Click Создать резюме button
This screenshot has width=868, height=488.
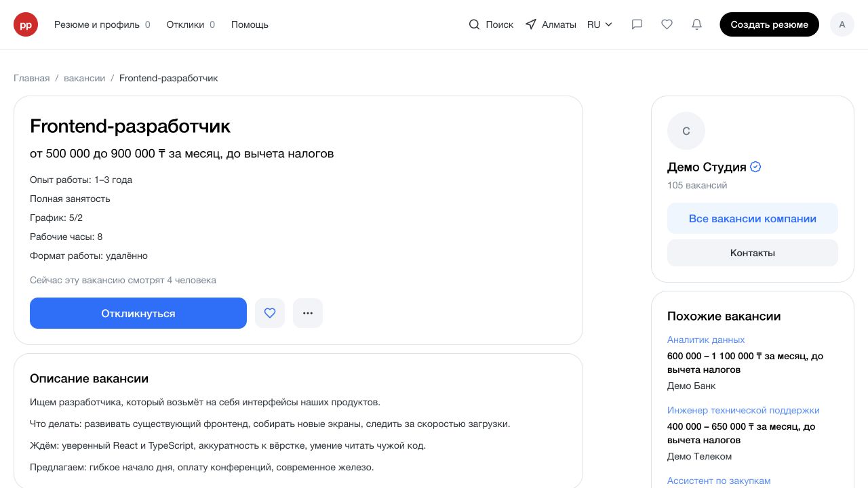[769, 24]
